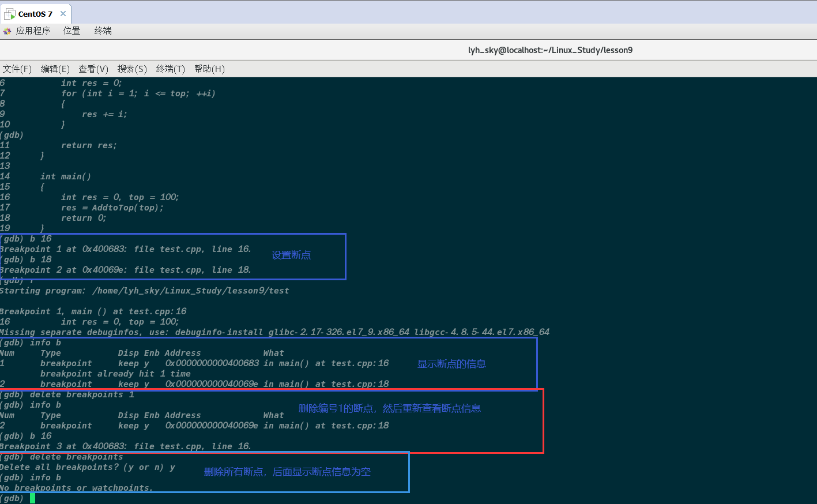Open the 应用程序 menu
The height and width of the screenshot is (504, 817).
(33, 31)
